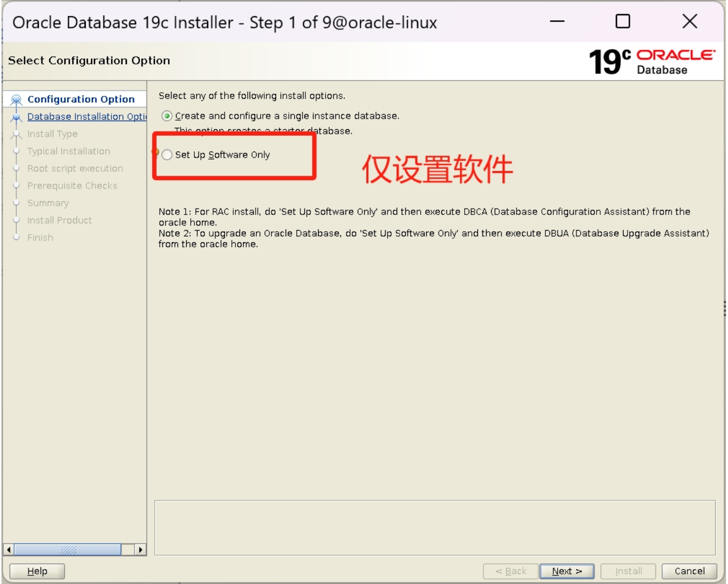Choose Create and configure a single instance database
This screenshot has height=584, width=728.
pyautogui.click(x=167, y=115)
